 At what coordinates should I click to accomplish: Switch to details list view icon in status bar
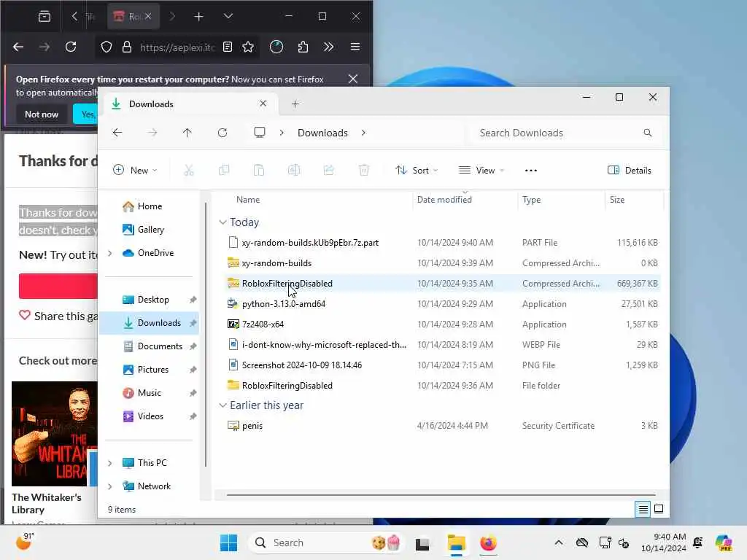[643, 509]
